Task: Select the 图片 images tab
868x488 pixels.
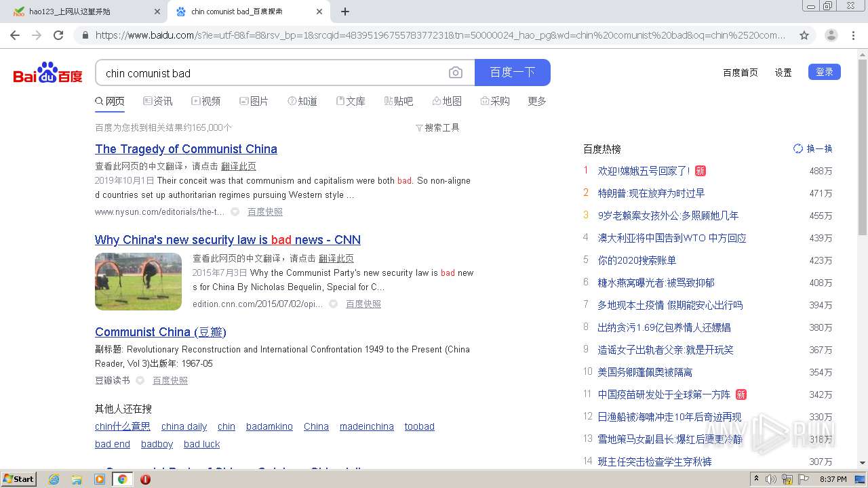Action: [x=254, y=101]
